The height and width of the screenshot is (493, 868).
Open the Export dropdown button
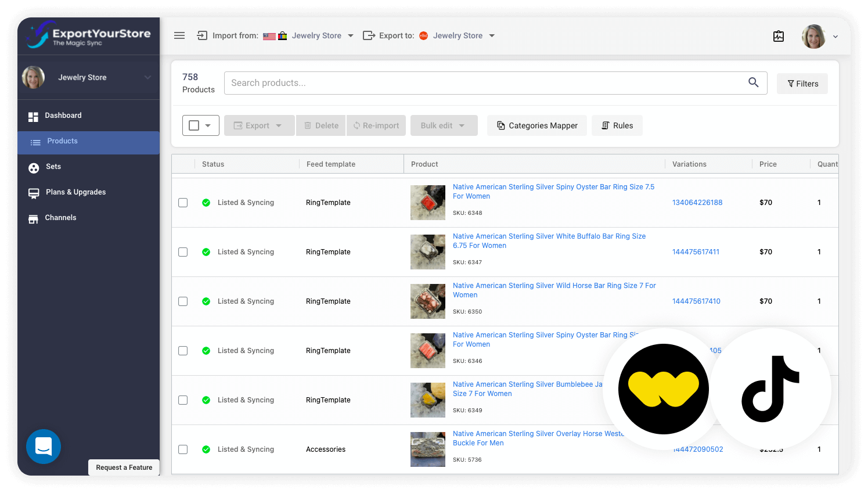(x=259, y=125)
